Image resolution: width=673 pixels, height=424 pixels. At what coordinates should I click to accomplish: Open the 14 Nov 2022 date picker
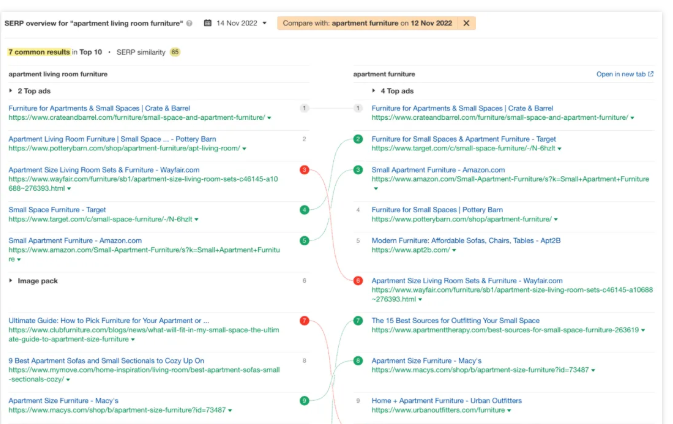[x=235, y=22]
